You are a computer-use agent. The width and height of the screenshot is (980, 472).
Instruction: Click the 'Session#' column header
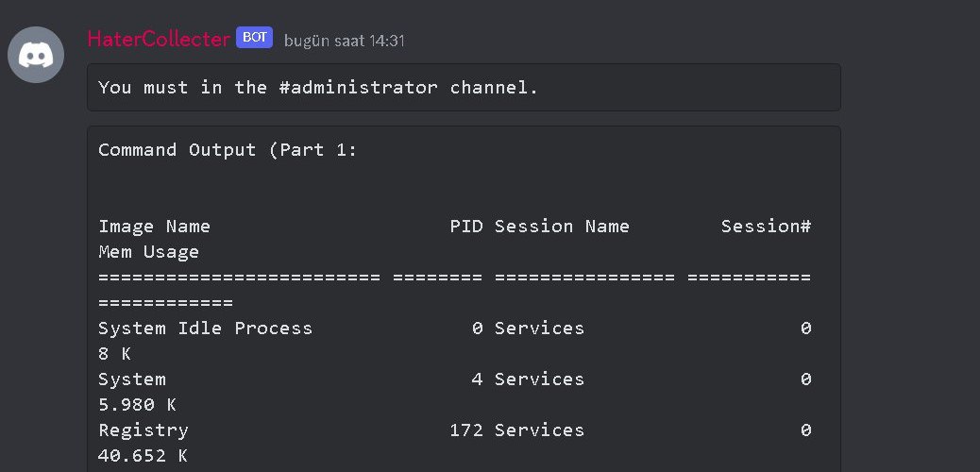766,227
